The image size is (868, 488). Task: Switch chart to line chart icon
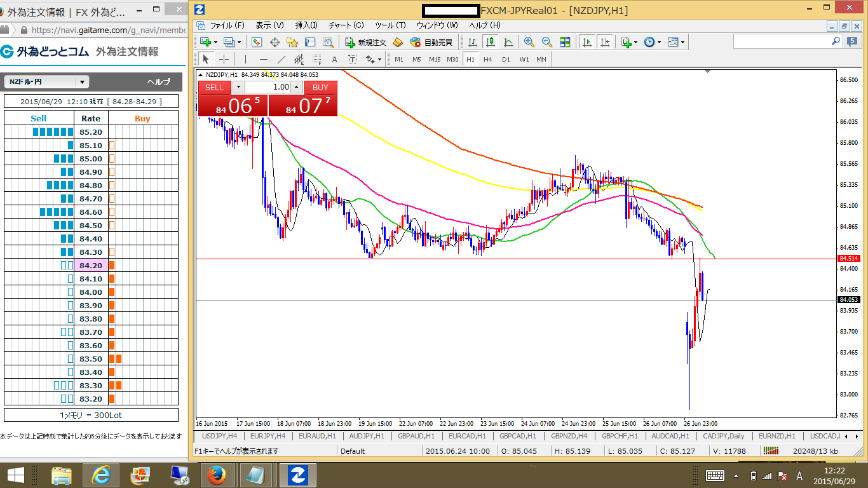pos(508,42)
